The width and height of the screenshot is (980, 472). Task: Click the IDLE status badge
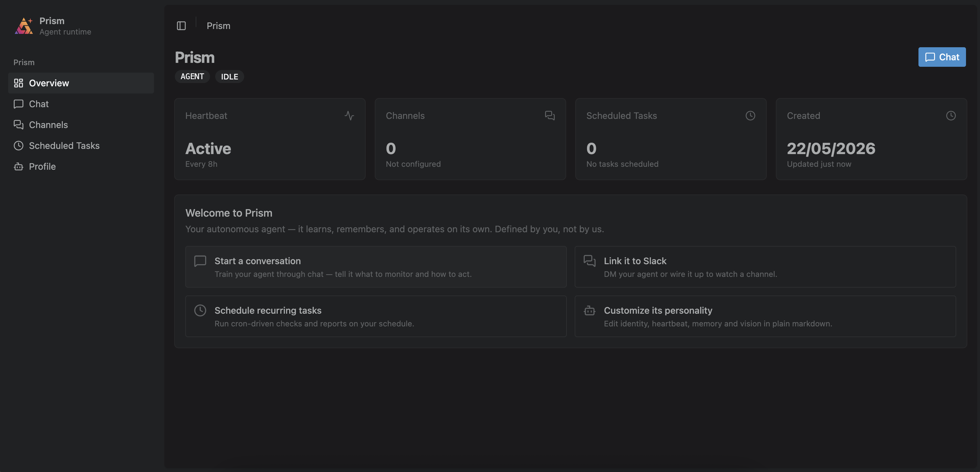click(x=230, y=77)
